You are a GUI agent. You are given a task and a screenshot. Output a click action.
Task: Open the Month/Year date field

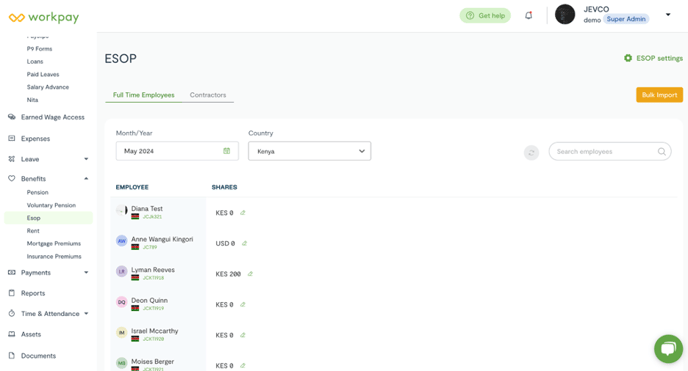[177, 151]
